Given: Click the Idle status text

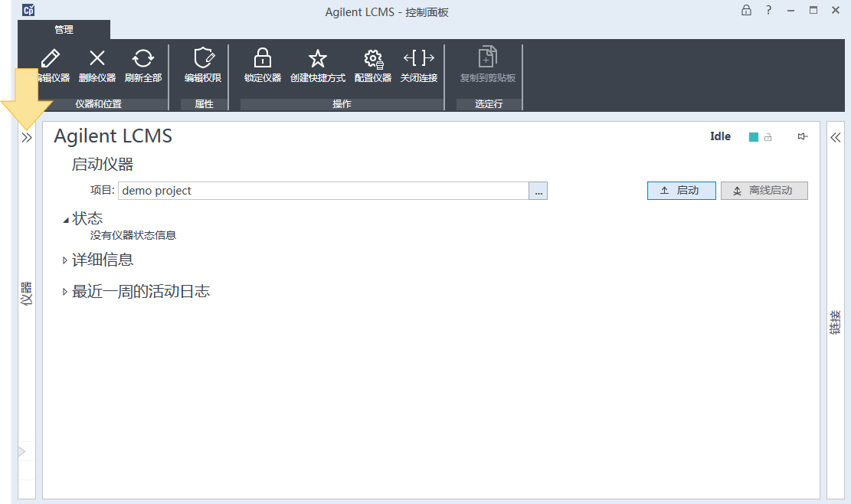Looking at the screenshot, I should point(720,136).
